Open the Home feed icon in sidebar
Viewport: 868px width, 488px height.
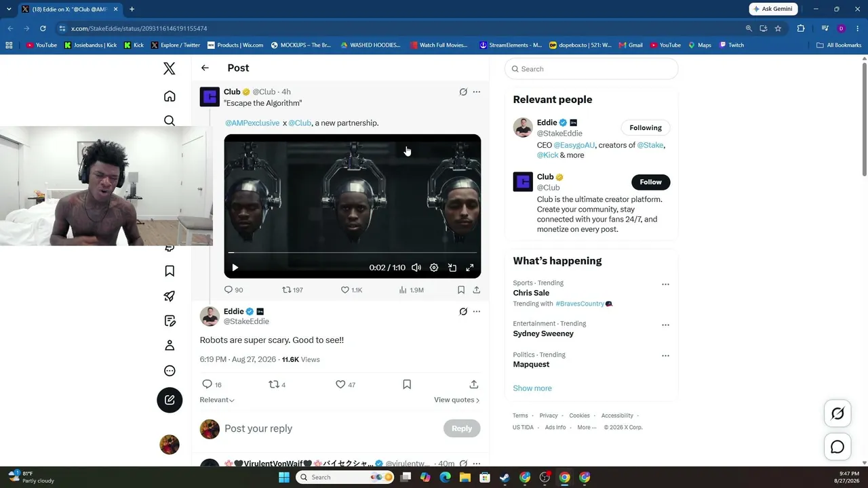click(170, 96)
